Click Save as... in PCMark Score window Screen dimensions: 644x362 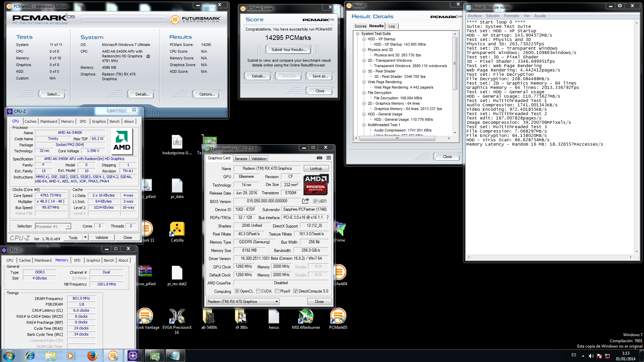(320, 76)
